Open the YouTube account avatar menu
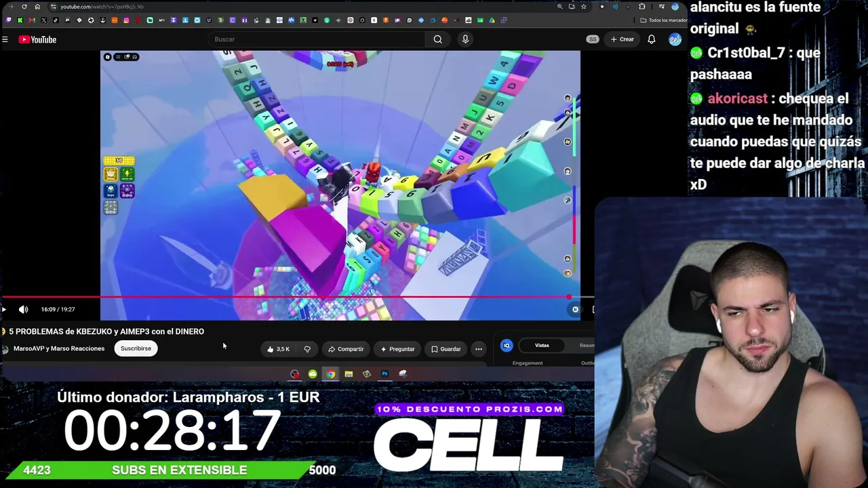868x488 pixels. pyautogui.click(x=675, y=39)
